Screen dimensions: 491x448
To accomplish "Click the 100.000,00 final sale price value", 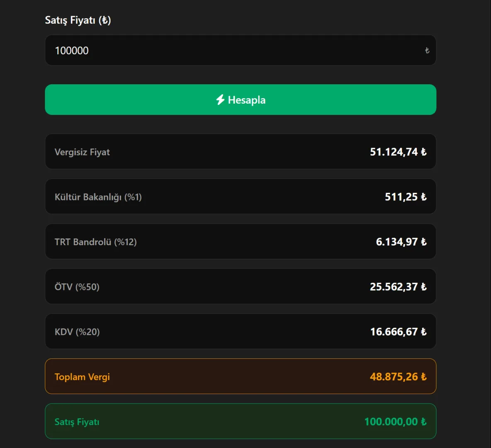I will tap(391, 422).
